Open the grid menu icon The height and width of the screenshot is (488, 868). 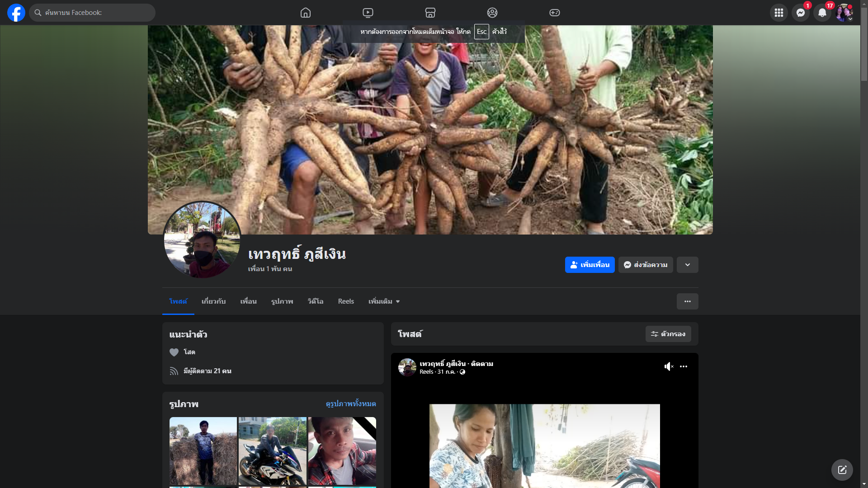[778, 13]
